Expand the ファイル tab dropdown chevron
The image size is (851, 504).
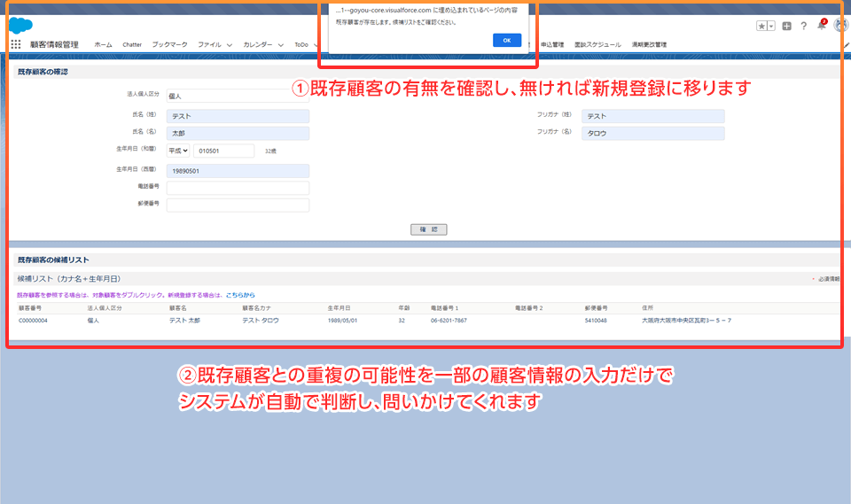pos(229,44)
